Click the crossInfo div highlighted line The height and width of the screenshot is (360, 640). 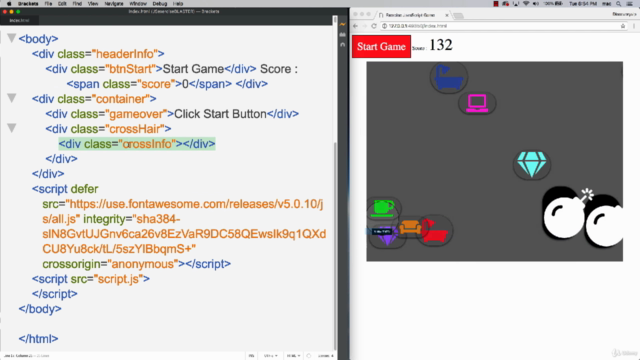point(137,144)
